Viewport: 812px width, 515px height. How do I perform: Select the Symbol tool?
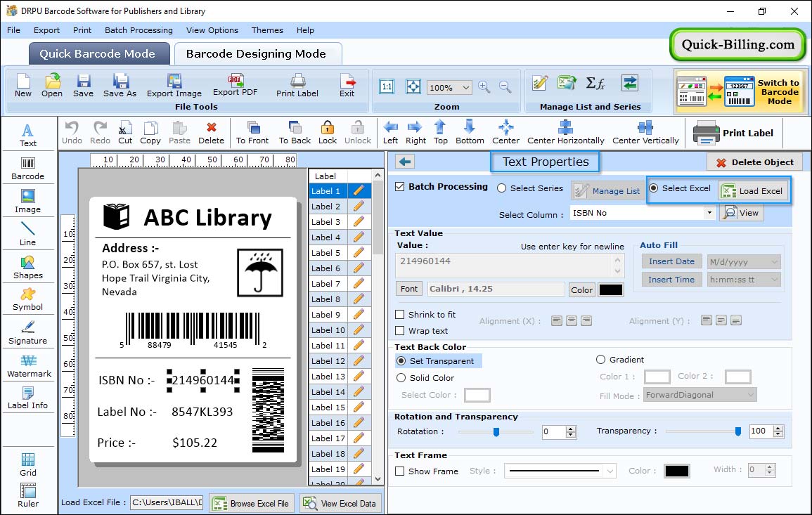pos(28,300)
